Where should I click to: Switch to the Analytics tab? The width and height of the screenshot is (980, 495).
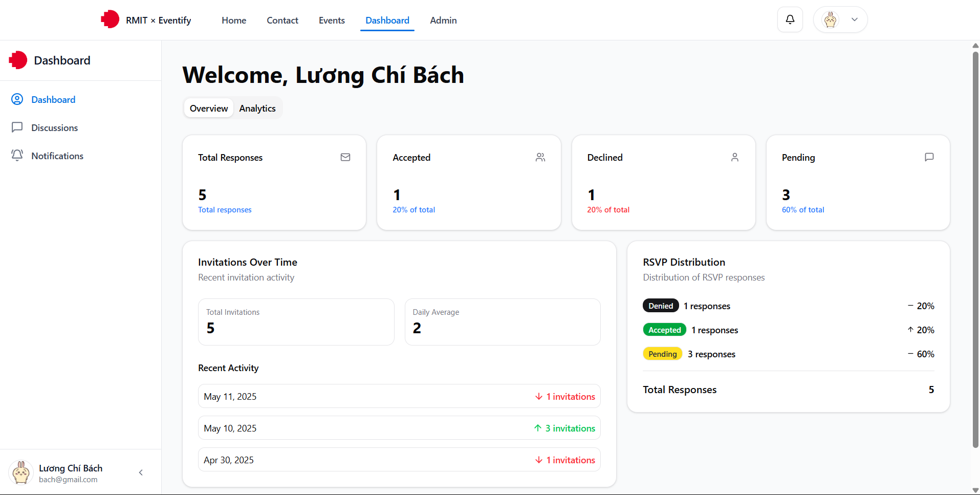coord(257,109)
